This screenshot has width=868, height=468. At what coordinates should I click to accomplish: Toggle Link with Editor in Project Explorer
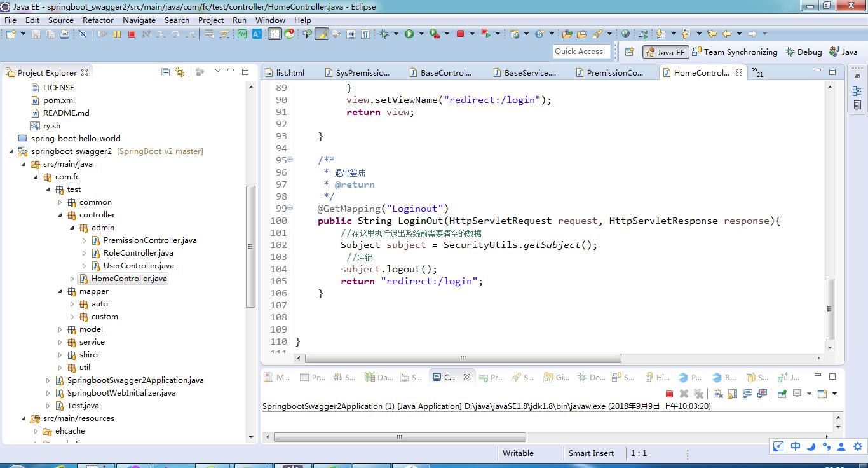(x=180, y=72)
